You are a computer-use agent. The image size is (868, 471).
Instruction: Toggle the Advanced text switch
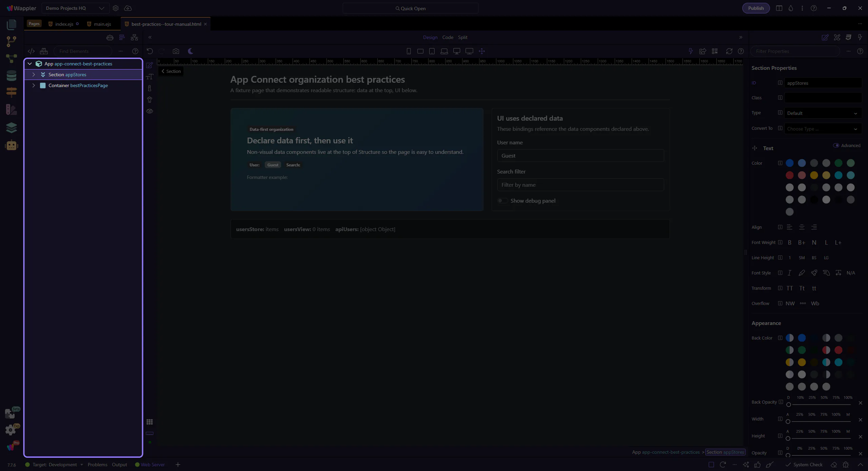(836, 145)
